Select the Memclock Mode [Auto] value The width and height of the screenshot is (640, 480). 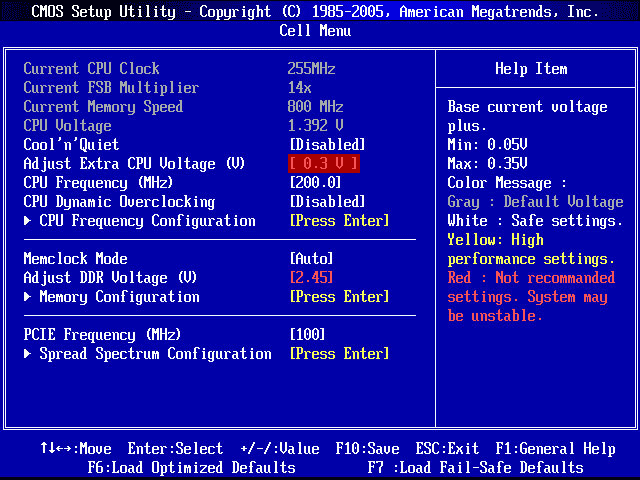click(311, 259)
